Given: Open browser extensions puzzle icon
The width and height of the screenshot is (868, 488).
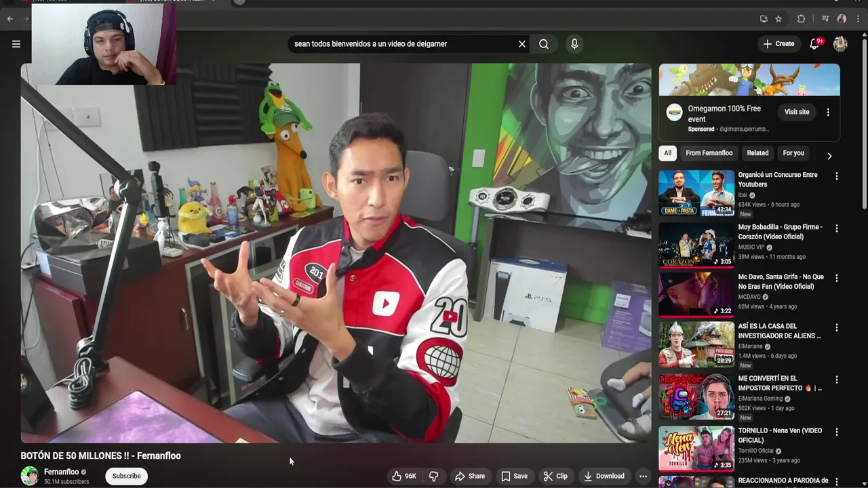Looking at the screenshot, I should pyautogui.click(x=801, y=19).
